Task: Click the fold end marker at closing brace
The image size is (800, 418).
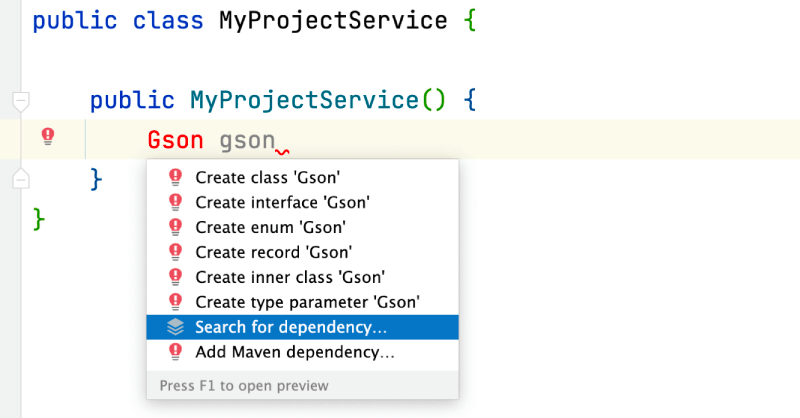Action: pos(21,178)
